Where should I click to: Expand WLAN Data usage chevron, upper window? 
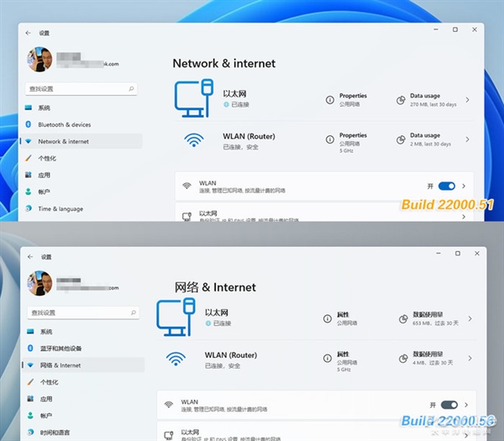(467, 139)
